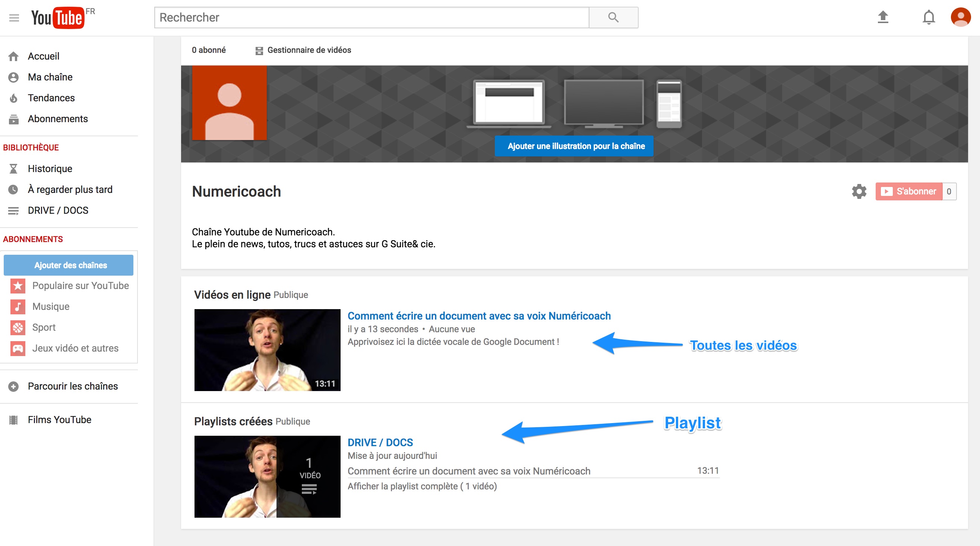Viewport: 980px width, 546px height.
Task: Click the YouTube FR logo
Action: [63, 18]
